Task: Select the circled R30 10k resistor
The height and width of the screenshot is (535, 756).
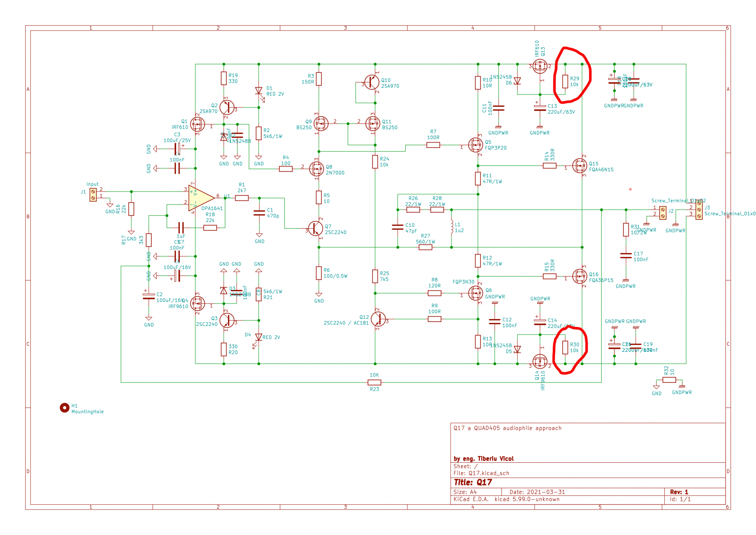Action: pos(565,347)
